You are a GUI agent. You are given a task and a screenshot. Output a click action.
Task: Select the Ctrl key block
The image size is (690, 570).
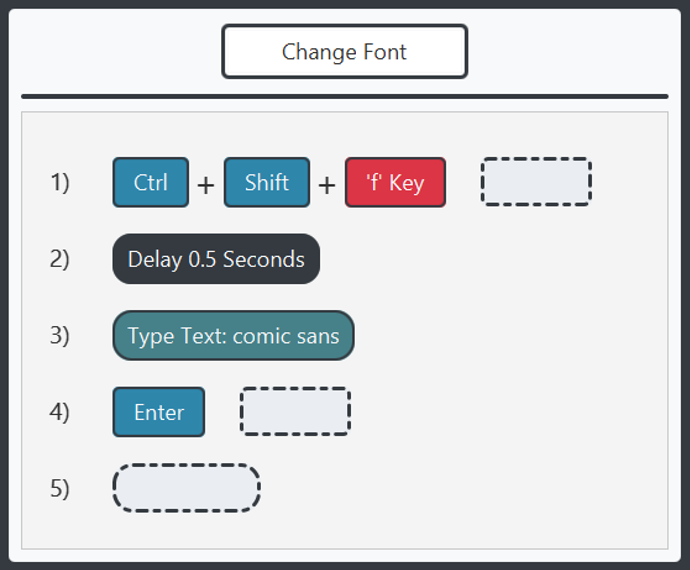click(x=150, y=182)
